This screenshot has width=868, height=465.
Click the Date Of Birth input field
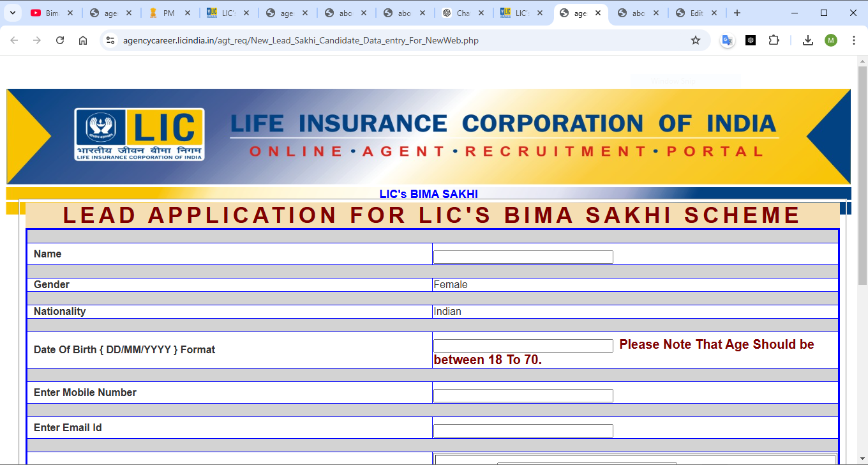523,346
